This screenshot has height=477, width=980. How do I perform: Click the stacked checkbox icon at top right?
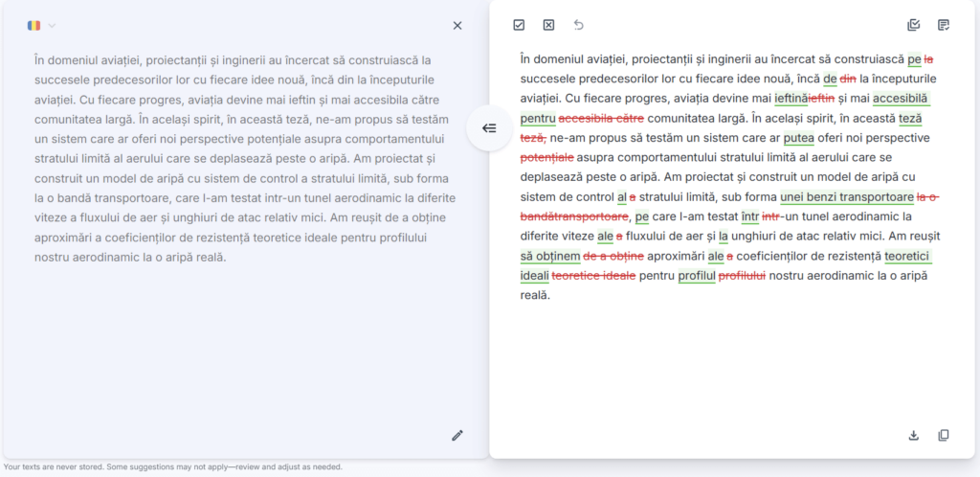point(913,25)
